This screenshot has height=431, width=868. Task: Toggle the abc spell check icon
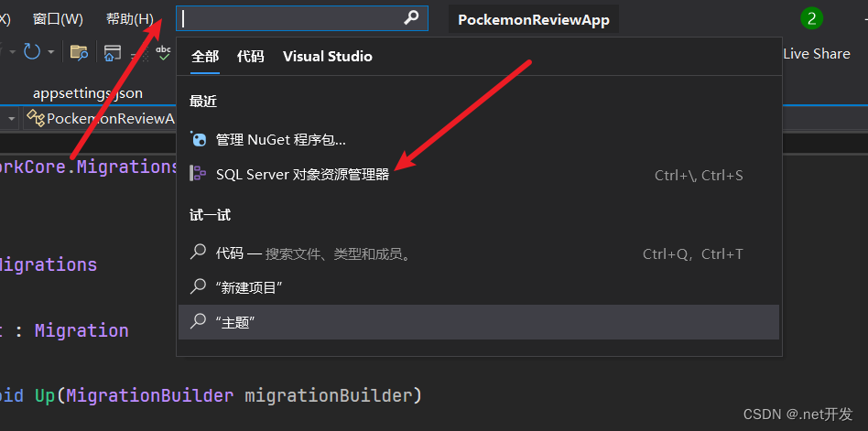pyautogui.click(x=163, y=52)
